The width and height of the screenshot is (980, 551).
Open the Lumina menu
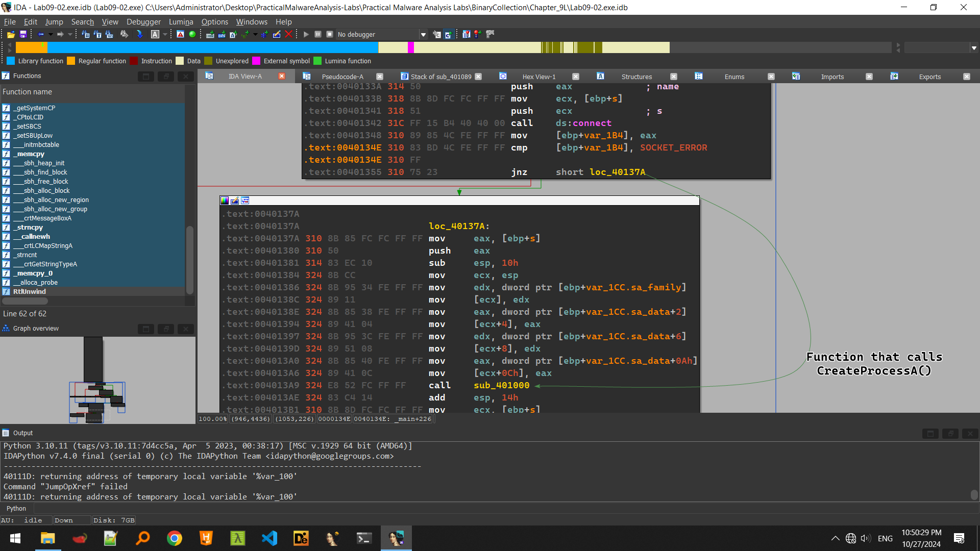click(x=181, y=22)
